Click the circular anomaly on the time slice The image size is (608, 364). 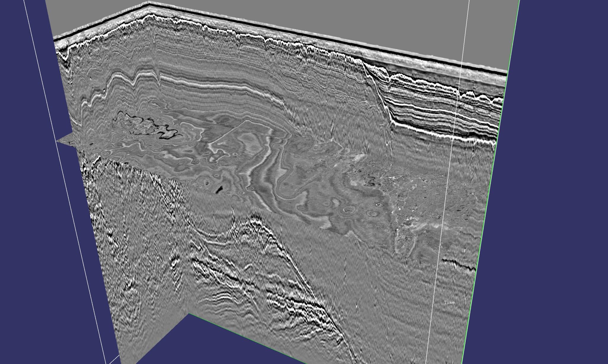pyautogui.click(x=349, y=209)
